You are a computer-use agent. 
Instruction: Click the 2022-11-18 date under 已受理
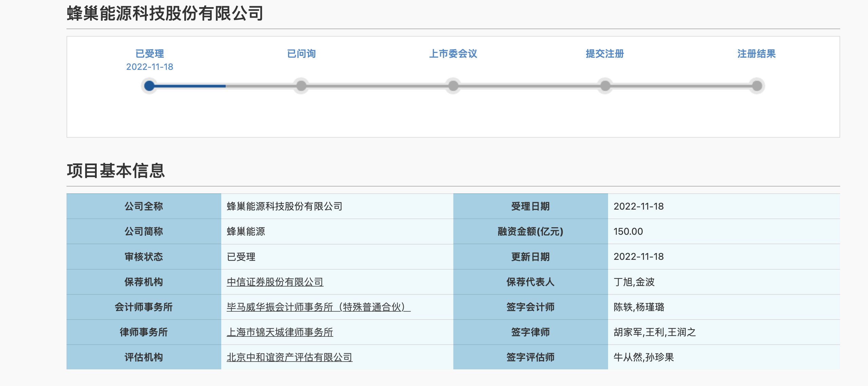click(150, 67)
